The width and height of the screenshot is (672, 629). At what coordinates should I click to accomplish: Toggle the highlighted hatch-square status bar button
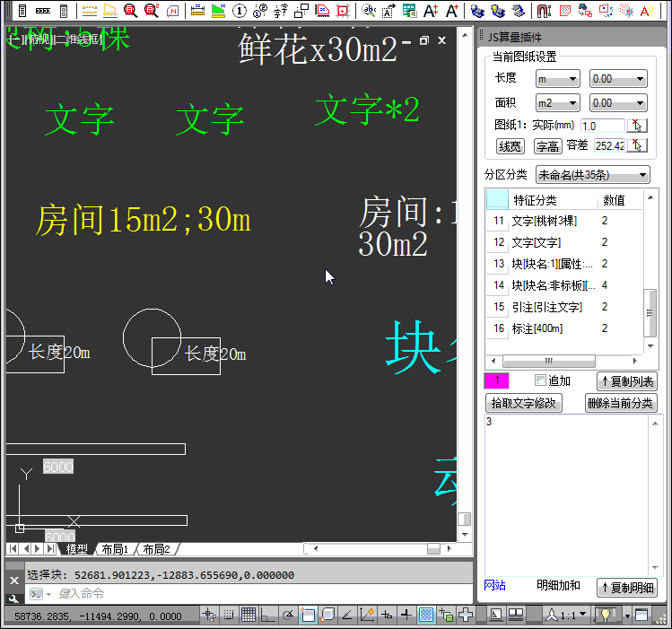coord(427,615)
